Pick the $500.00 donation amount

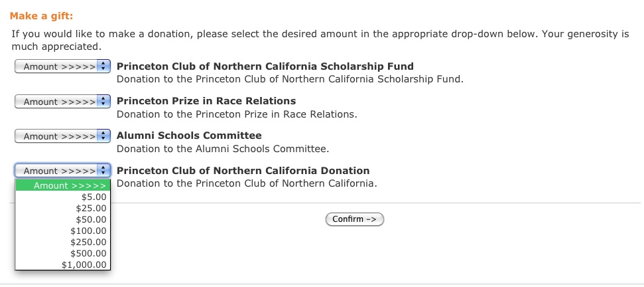point(63,253)
